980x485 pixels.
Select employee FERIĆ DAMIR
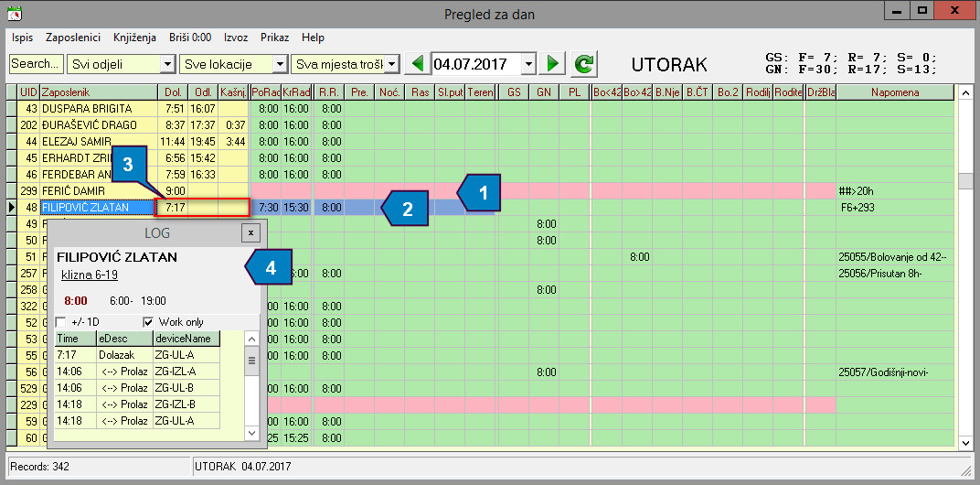pyautogui.click(x=99, y=190)
